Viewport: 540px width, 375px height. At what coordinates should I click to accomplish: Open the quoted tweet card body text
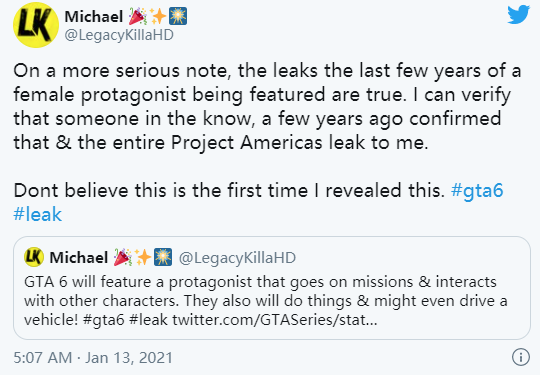[266, 301]
